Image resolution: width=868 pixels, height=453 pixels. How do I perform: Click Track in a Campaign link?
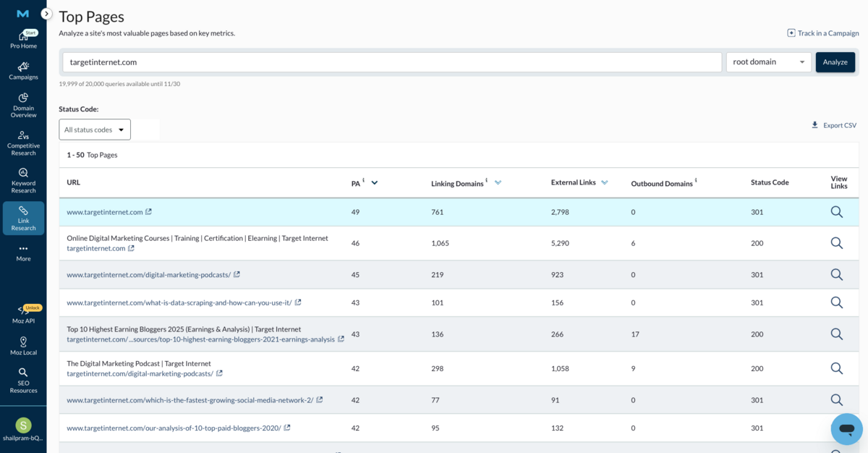(x=823, y=33)
